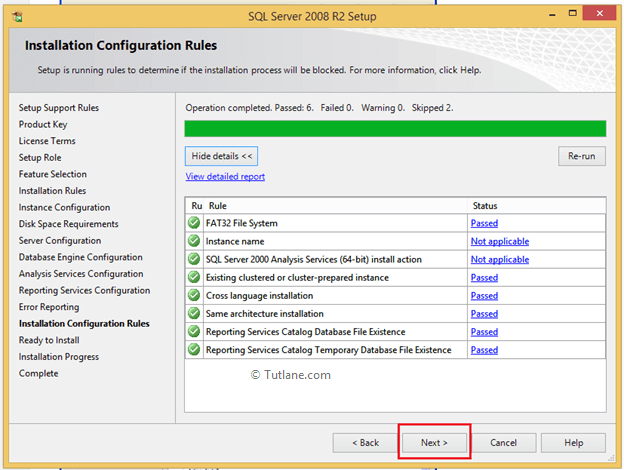624x470 pixels.
Task: Open Passed status for Catalog Database File Existence
Action: click(484, 332)
